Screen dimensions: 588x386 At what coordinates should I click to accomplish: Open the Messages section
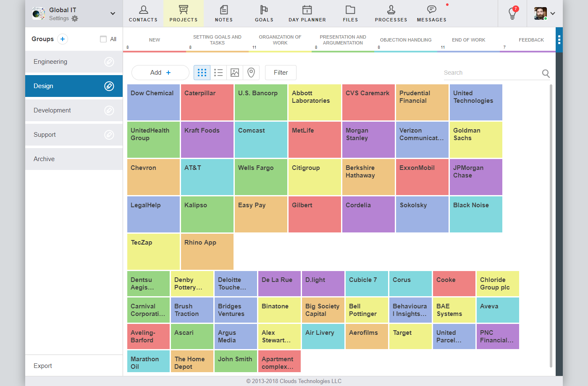(432, 13)
